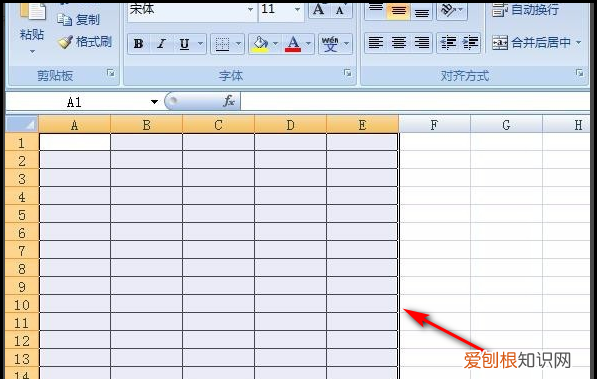Click cell F2
This screenshot has height=379, width=597.
[x=434, y=160]
